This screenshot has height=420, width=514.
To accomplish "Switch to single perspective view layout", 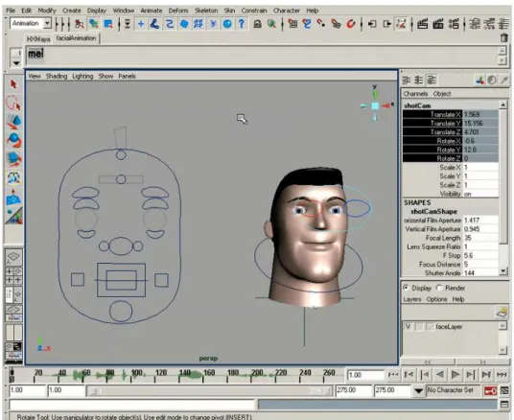I will point(13,258).
